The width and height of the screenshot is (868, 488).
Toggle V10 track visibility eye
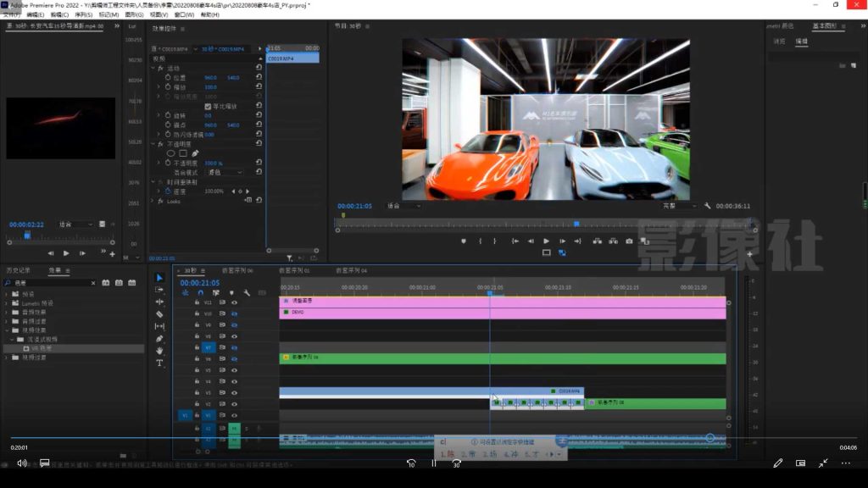click(234, 313)
